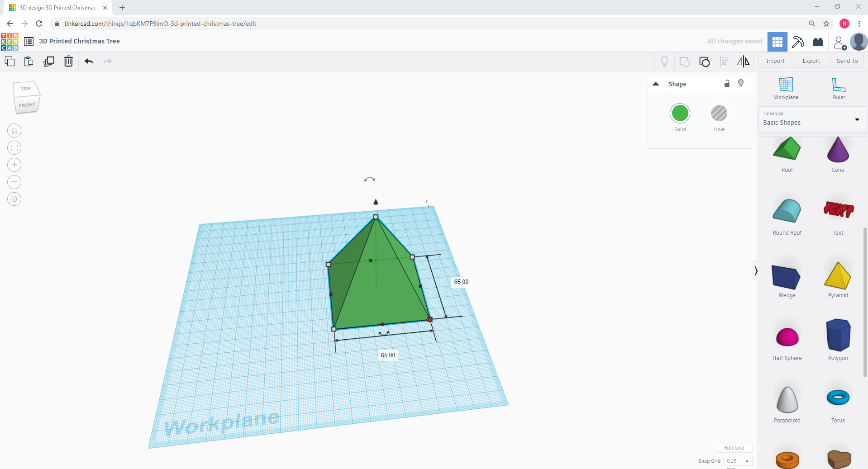Image resolution: width=868 pixels, height=469 pixels.
Task: Undo the last action
Action: (x=89, y=62)
